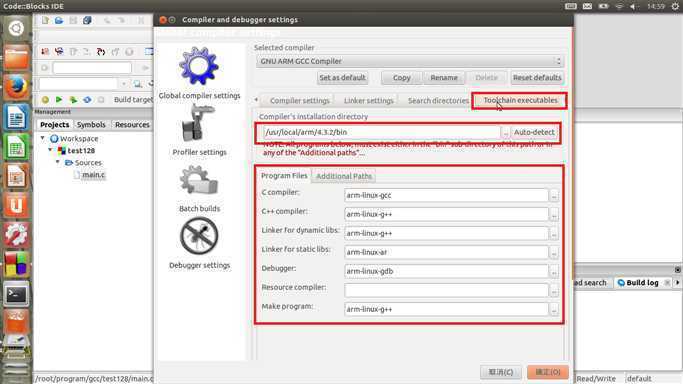The height and width of the screenshot is (384, 683).
Task: Select main.c in the project tree
Action: pos(93,175)
